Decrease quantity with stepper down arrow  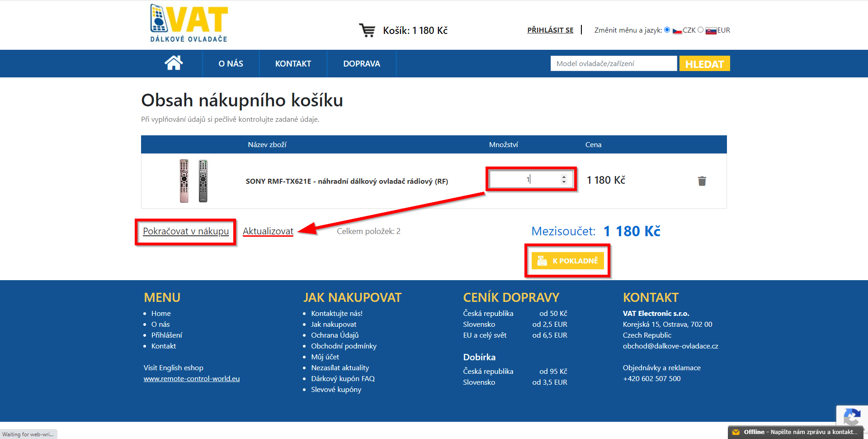(x=564, y=182)
